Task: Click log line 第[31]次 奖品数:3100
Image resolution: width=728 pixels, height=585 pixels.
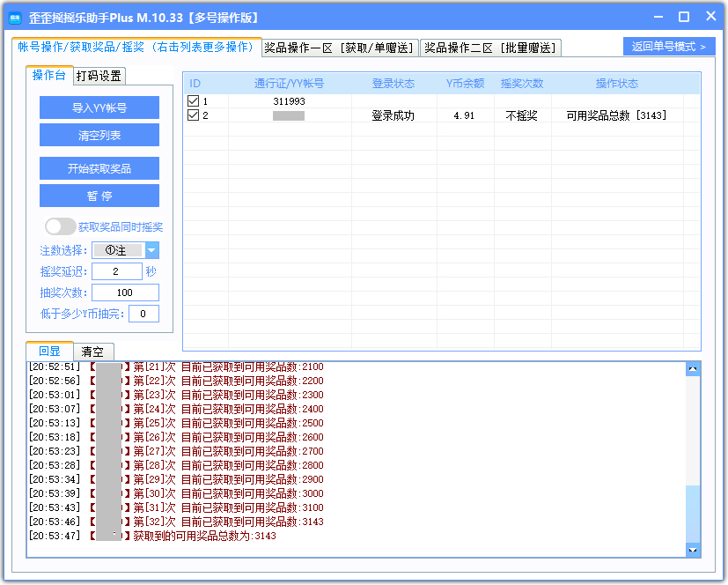Action: 176,507
